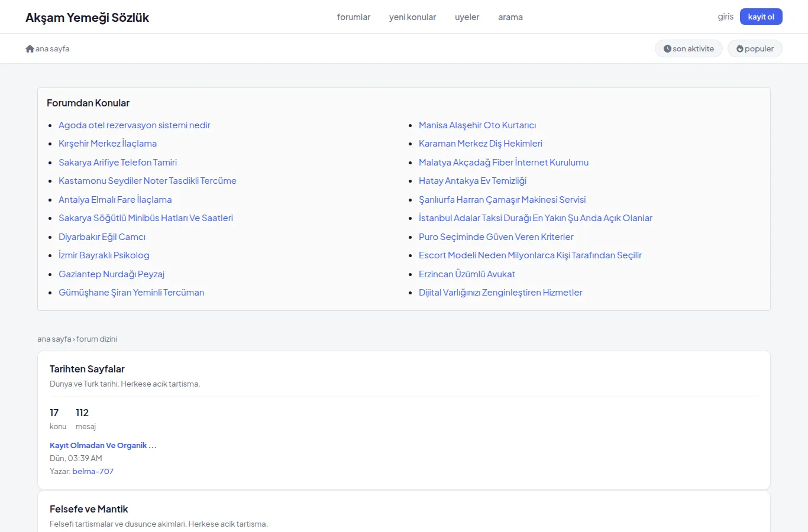Image resolution: width=808 pixels, height=532 pixels.
Task: View author profile belma-707
Action: tap(93, 471)
